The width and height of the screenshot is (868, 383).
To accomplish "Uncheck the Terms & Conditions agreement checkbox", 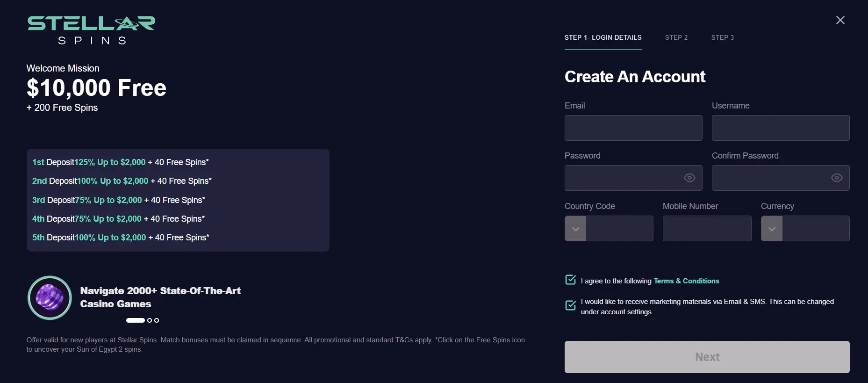I will point(570,280).
